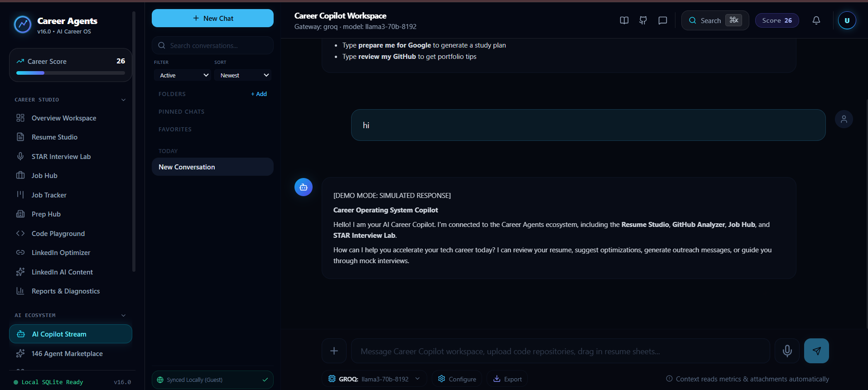Click the send message paper plane button
868x390 pixels.
point(816,351)
